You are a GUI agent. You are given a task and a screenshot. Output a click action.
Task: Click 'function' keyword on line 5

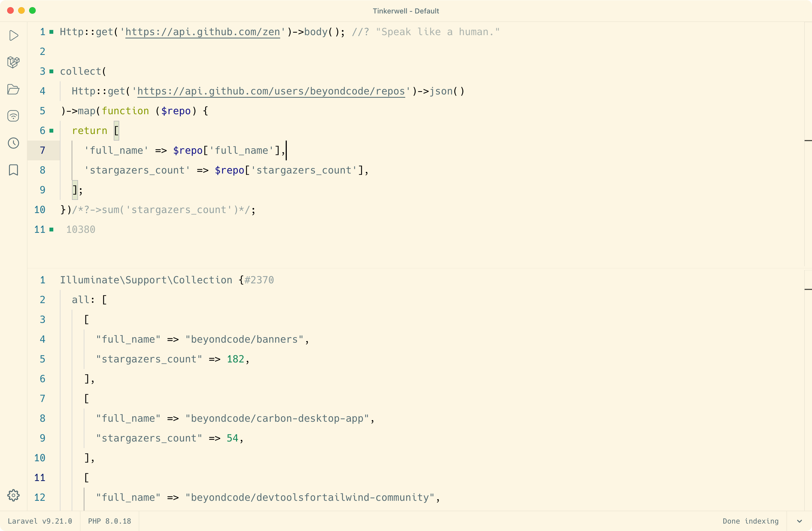pos(125,111)
